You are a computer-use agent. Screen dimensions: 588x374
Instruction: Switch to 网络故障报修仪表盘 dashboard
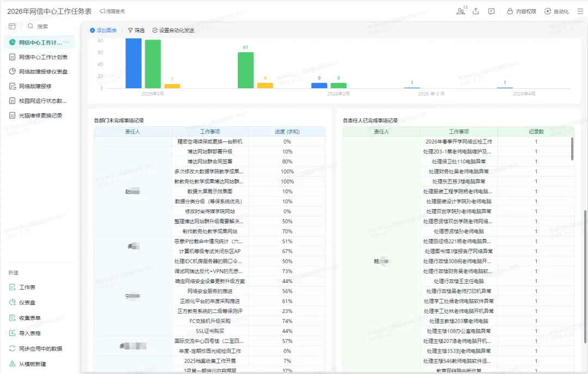pyautogui.click(x=43, y=72)
